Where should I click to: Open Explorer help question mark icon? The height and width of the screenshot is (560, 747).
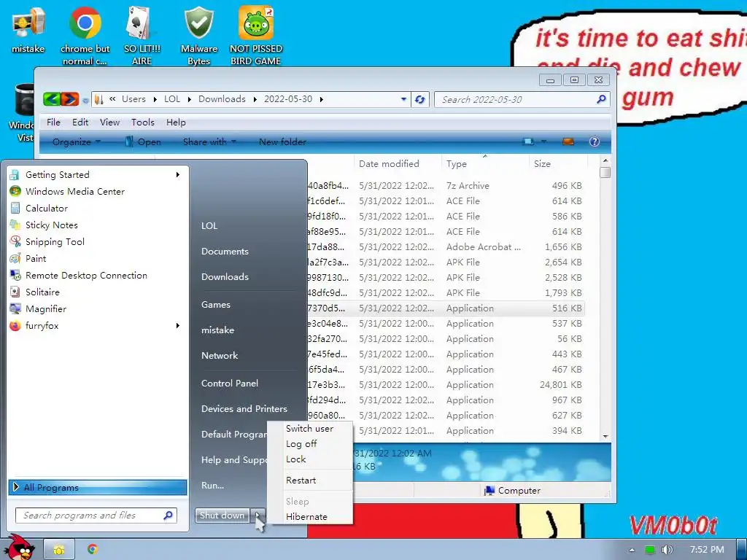tap(594, 141)
